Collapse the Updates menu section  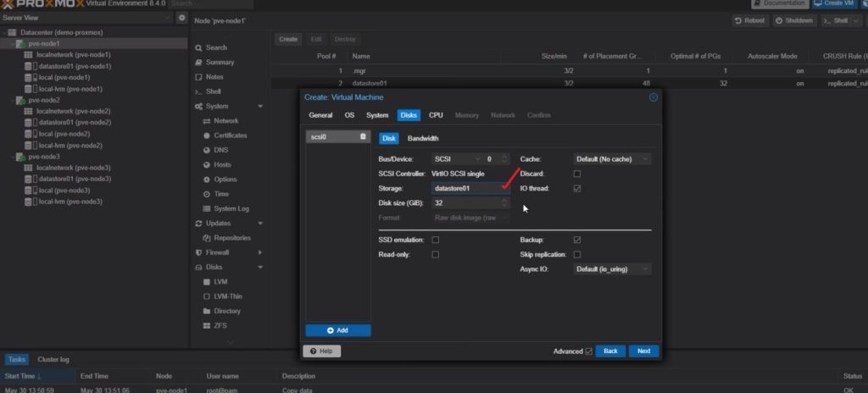coord(260,223)
